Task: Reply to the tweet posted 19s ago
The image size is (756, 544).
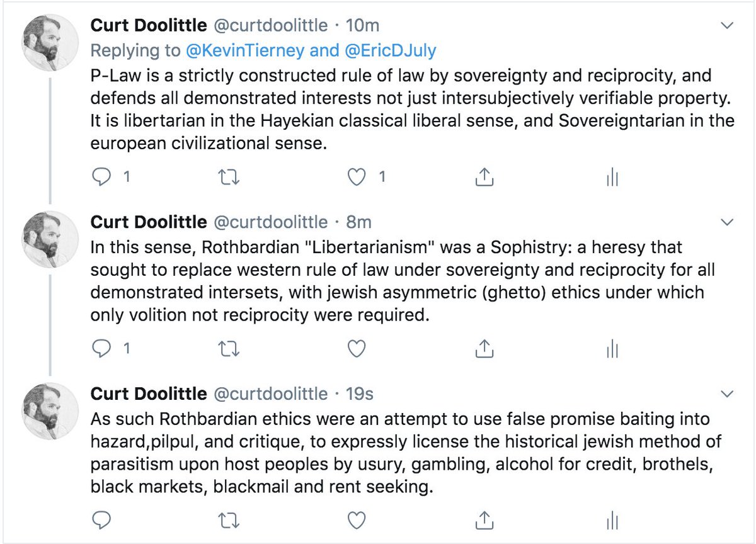Action: (101, 520)
